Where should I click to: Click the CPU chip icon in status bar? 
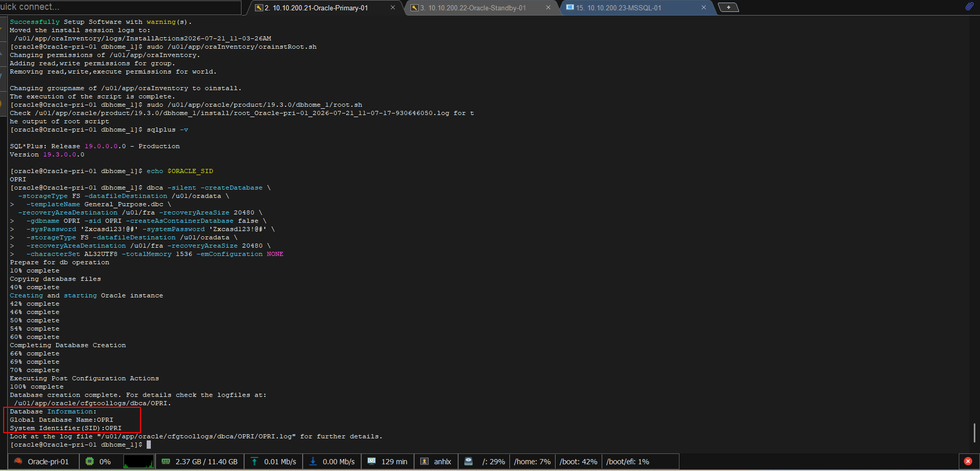tap(90, 461)
